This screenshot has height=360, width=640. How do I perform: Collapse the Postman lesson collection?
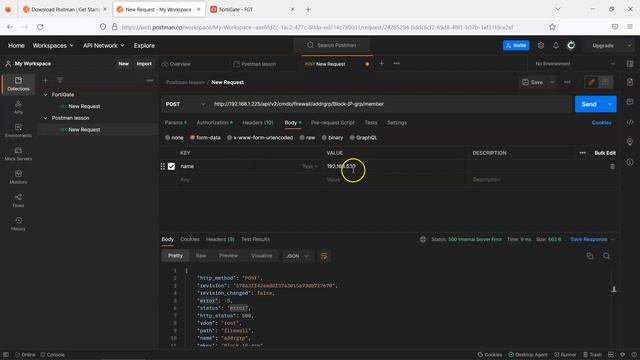[x=45, y=118]
